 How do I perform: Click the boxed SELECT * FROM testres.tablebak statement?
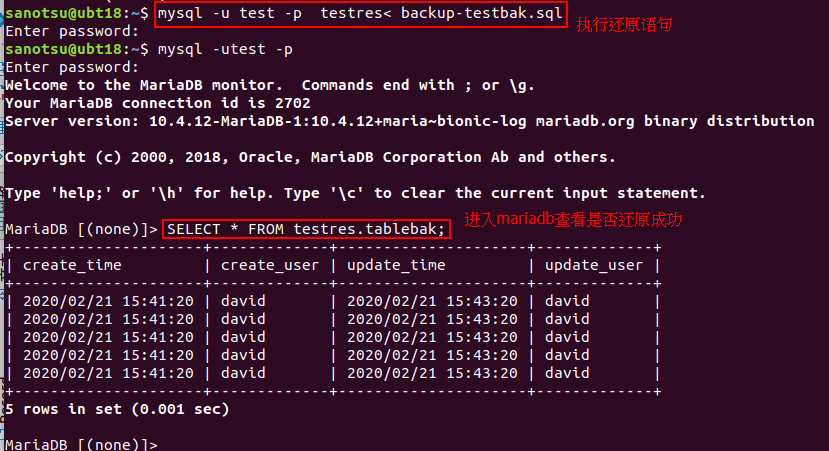305,229
